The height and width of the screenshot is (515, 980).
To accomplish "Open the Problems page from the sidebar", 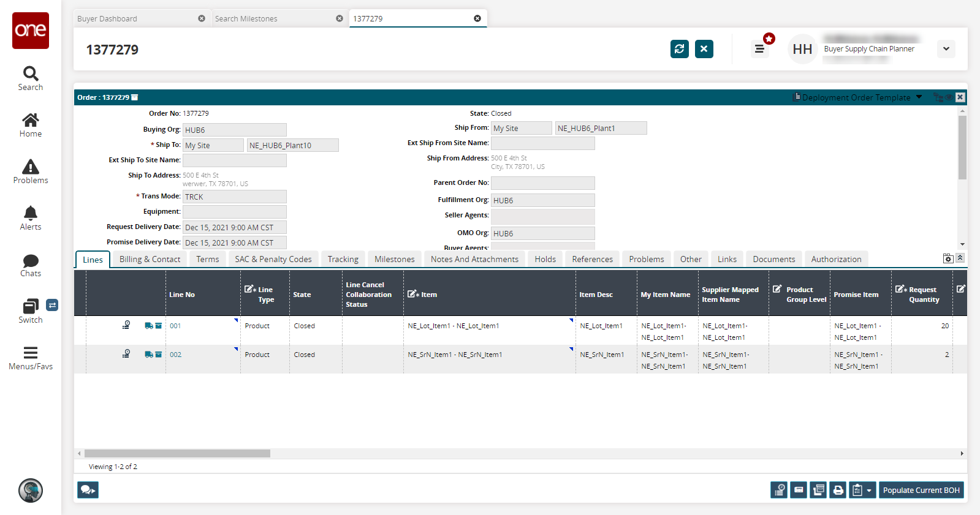I will pos(31,171).
